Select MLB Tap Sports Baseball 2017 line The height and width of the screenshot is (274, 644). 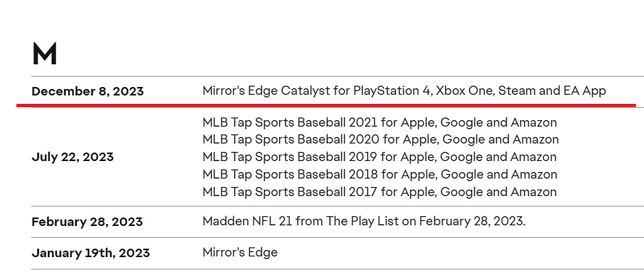pyautogui.click(x=379, y=192)
